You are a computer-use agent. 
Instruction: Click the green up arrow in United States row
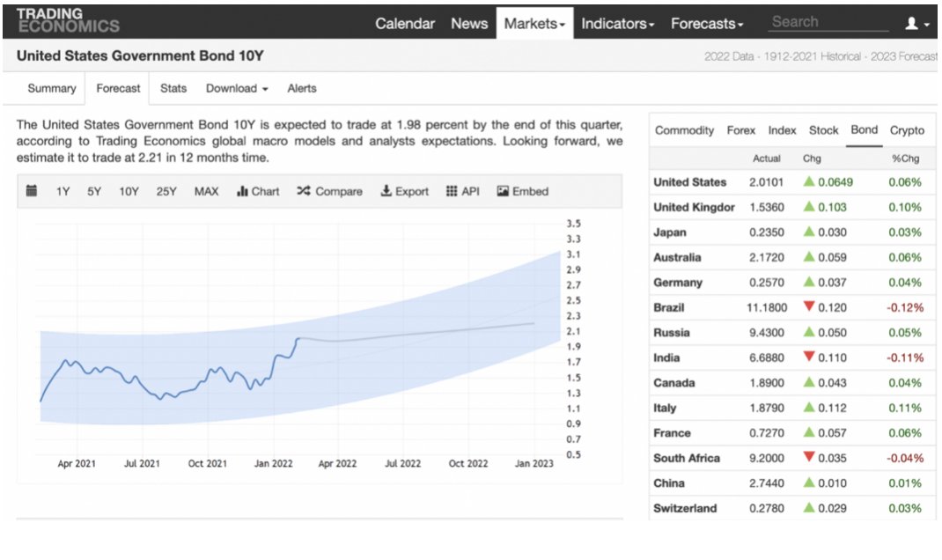tap(809, 181)
